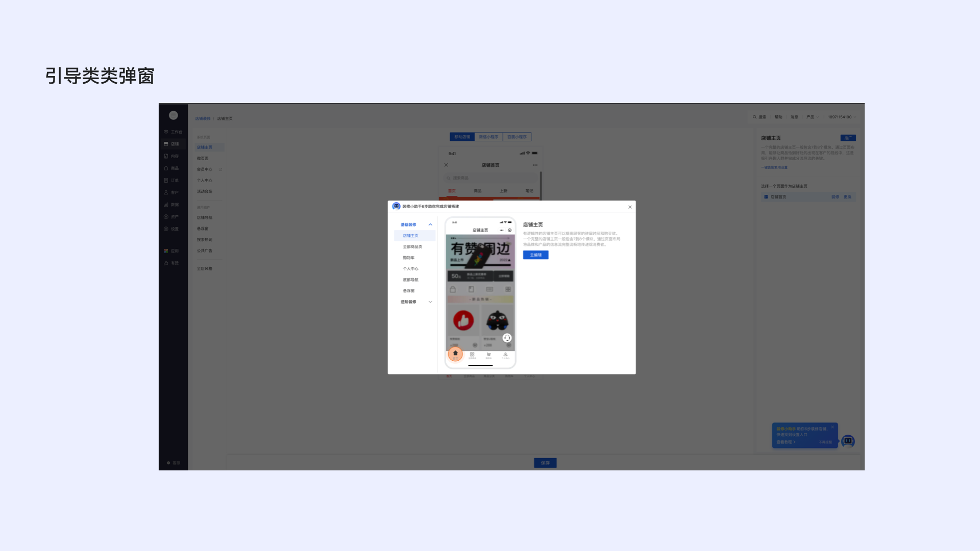Select 底部导航 in guide list
Viewport: 980px width, 551px height.
coord(410,280)
